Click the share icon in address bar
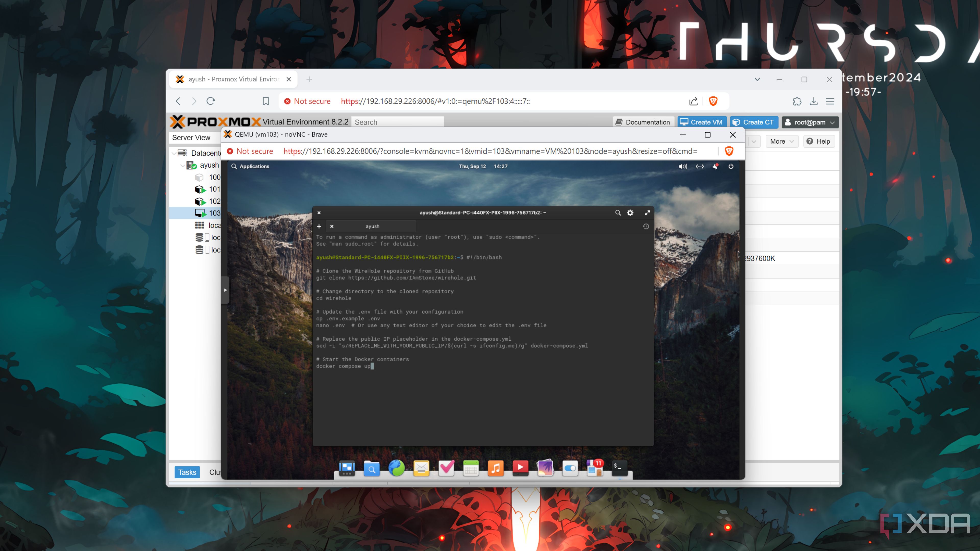 point(693,101)
